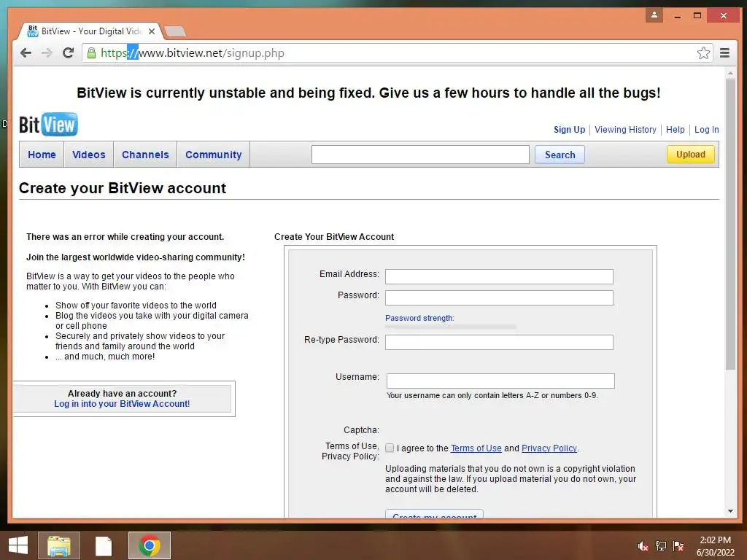Open the Help link
The image size is (747, 560).
(x=675, y=130)
